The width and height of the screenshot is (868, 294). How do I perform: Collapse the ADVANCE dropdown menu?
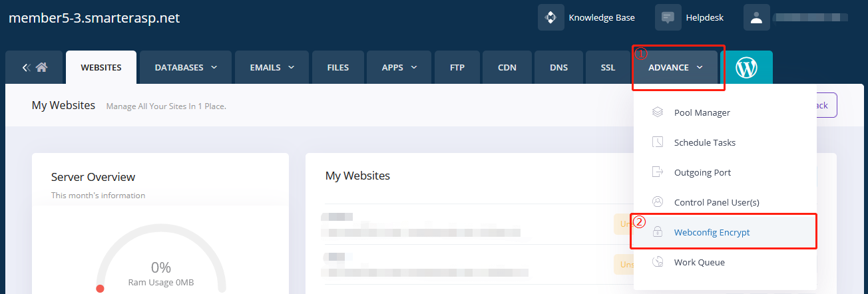675,67
